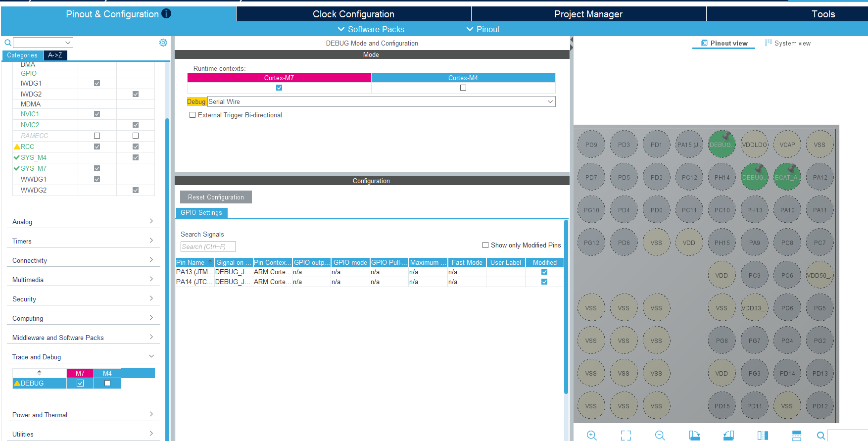
Task: Enable DEBUG M4 checkbox in Trace and Debug
Action: click(x=107, y=383)
